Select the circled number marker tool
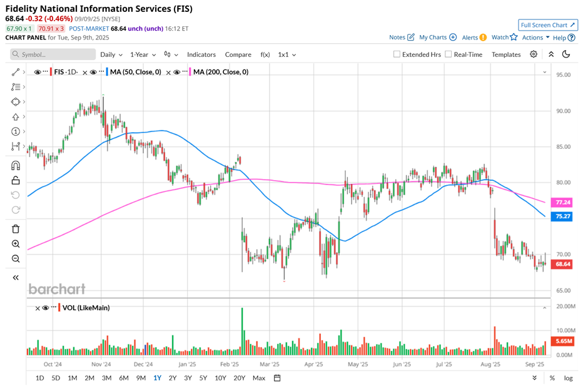Screen dimensions: 588x386 (x=16, y=131)
